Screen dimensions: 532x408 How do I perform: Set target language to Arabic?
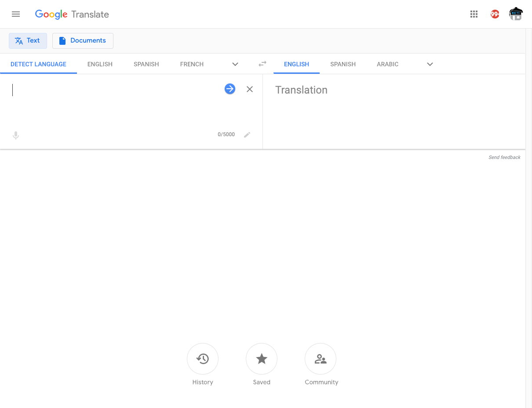point(387,64)
